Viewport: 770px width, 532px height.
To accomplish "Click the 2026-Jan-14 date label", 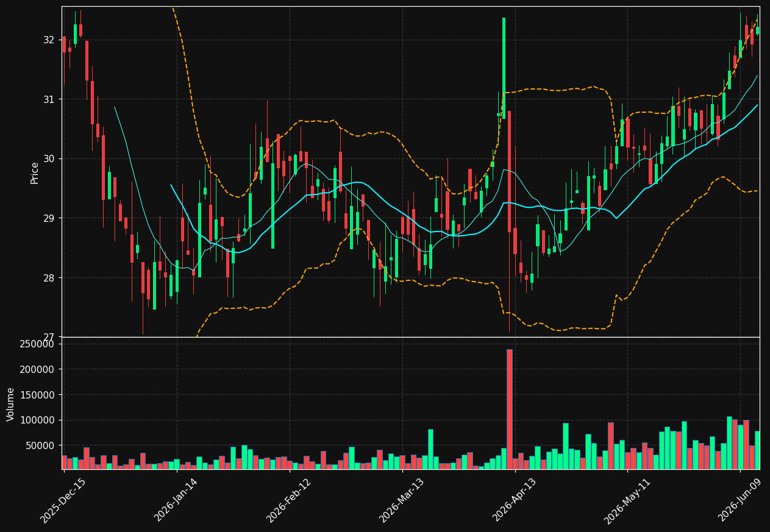I will (176, 501).
